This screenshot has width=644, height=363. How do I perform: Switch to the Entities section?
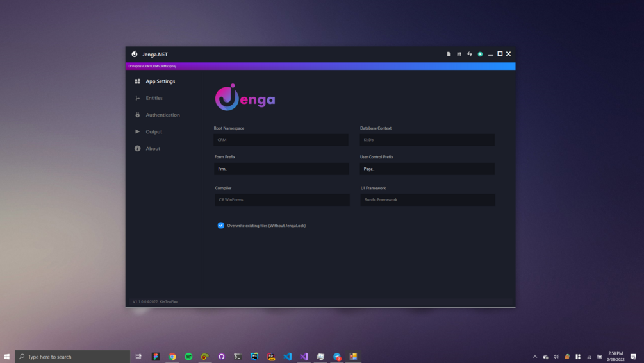(154, 98)
